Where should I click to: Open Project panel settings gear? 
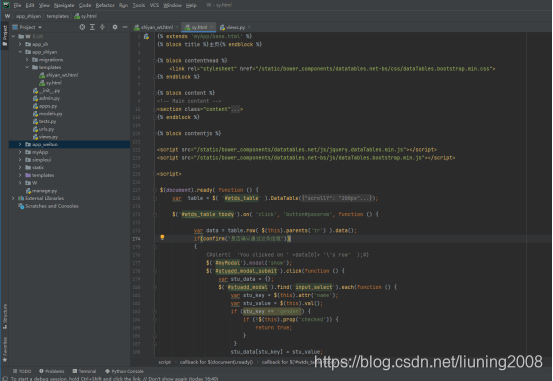pos(115,27)
